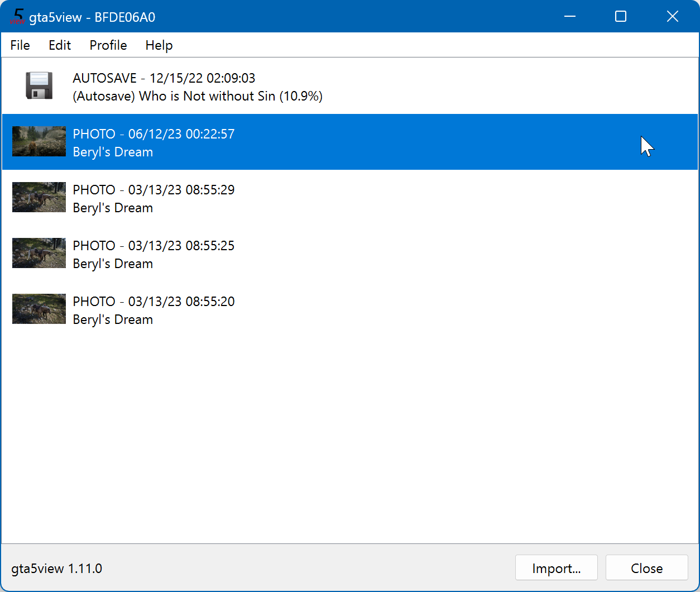Select thumbnail of photo taken 08:55:29
700x592 pixels.
tap(39, 197)
